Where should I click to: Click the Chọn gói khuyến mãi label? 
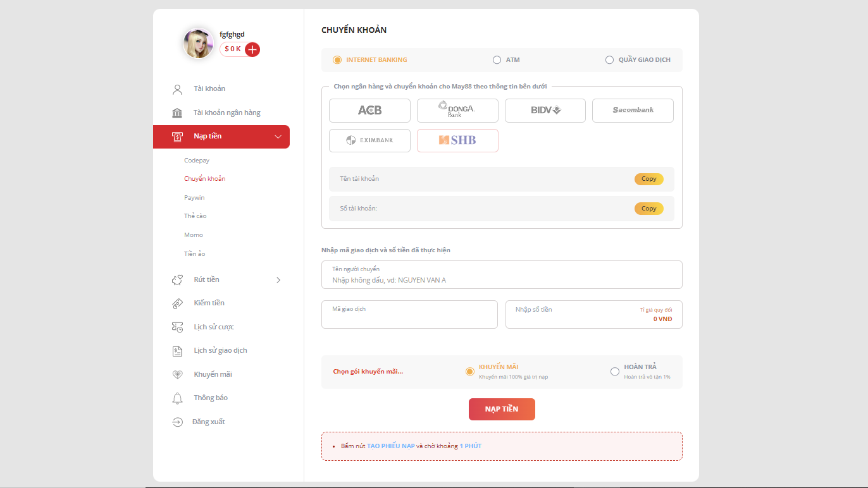[368, 372]
